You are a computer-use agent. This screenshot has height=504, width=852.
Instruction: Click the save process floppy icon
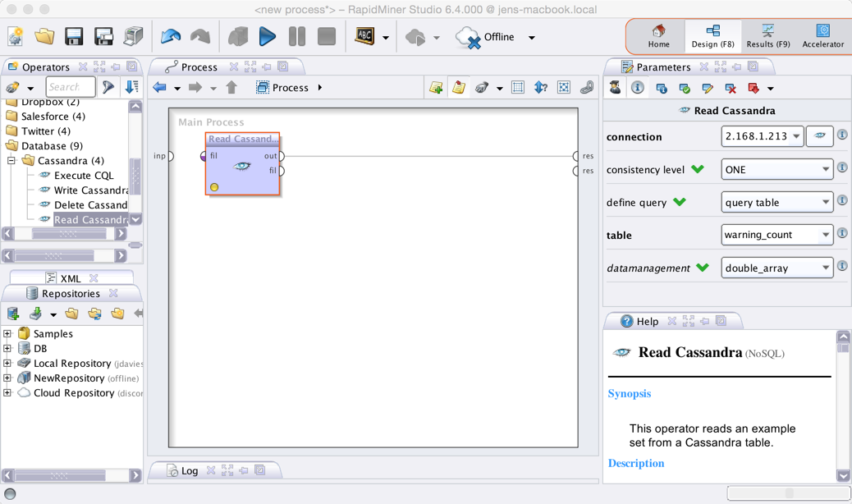(74, 37)
